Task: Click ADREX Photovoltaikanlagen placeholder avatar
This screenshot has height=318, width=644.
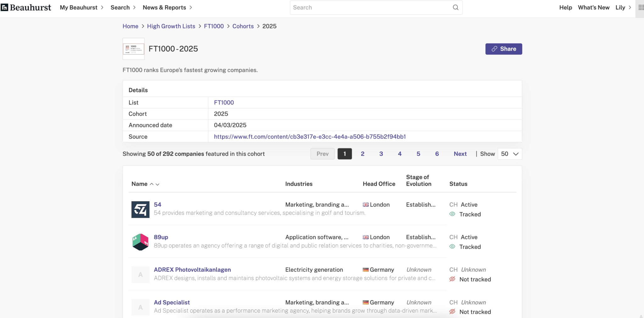Action: point(140,275)
